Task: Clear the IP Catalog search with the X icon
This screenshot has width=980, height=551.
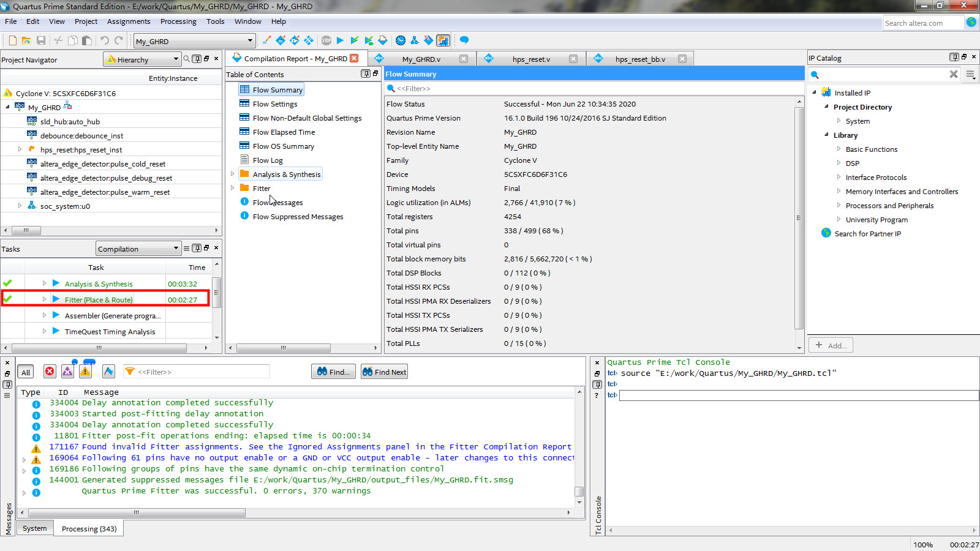Action: (x=954, y=74)
